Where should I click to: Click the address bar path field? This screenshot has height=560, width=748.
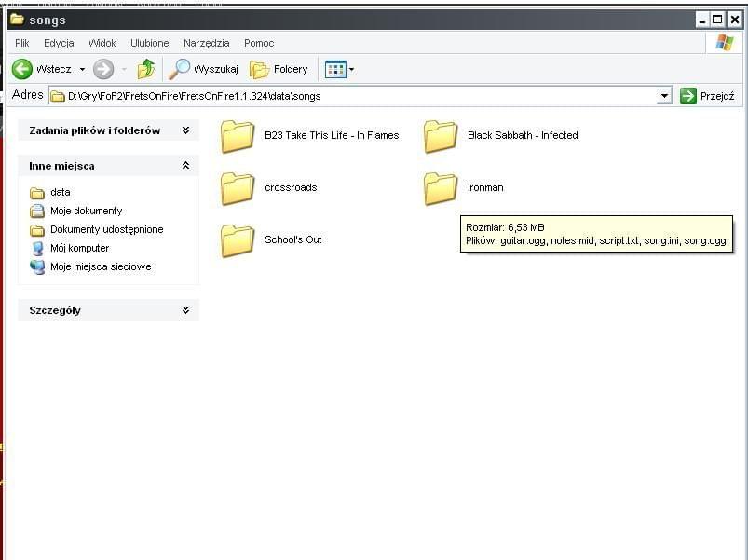tap(360, 96)
